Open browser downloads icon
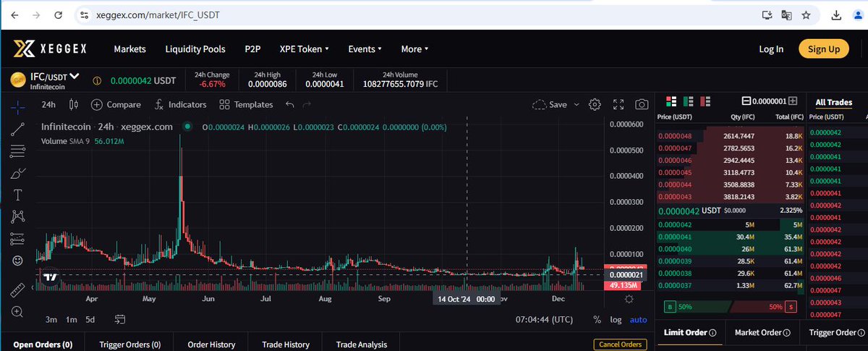This screenshot has height=351, width=868. click(x=837, y=15)
